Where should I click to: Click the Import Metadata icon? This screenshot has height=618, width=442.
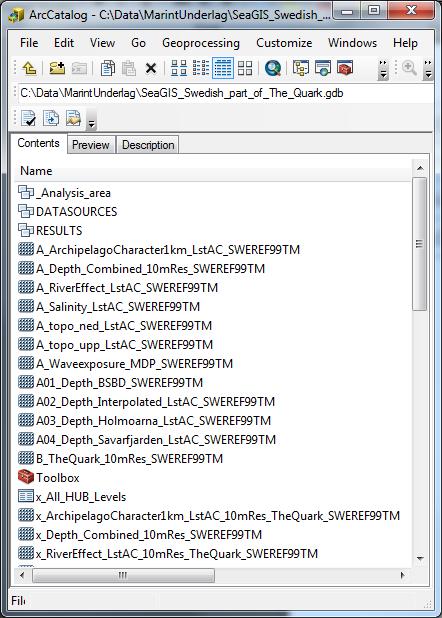73,118
